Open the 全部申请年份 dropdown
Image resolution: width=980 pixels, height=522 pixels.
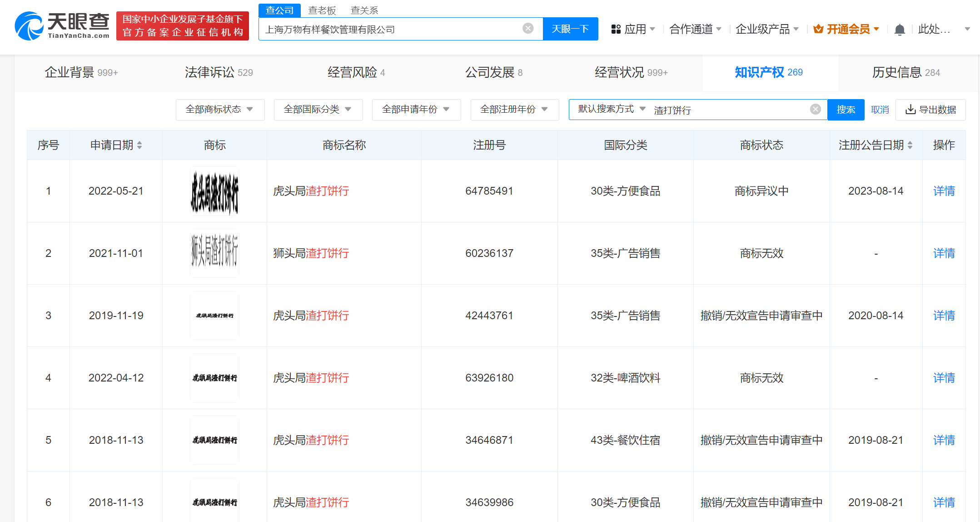(416, 109)
